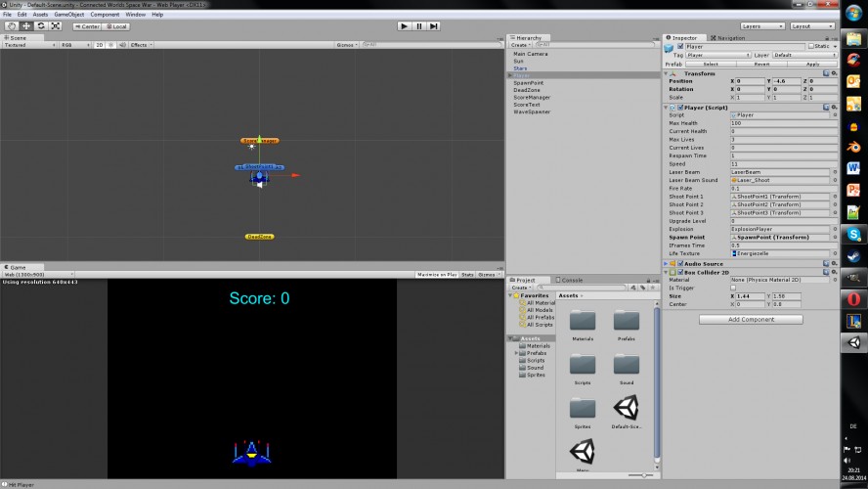This screenshot has width=868, height=489.
Task: Open Box Collider 2D help book icon
Action: coord(826,272)
